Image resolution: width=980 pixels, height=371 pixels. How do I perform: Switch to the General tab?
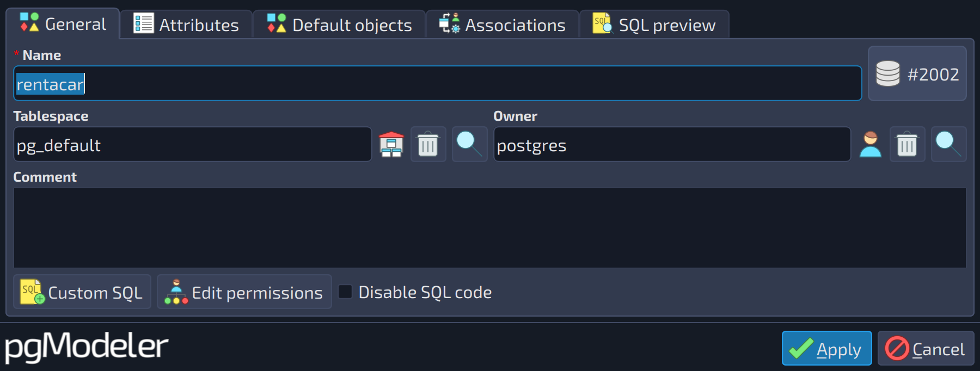63,24
